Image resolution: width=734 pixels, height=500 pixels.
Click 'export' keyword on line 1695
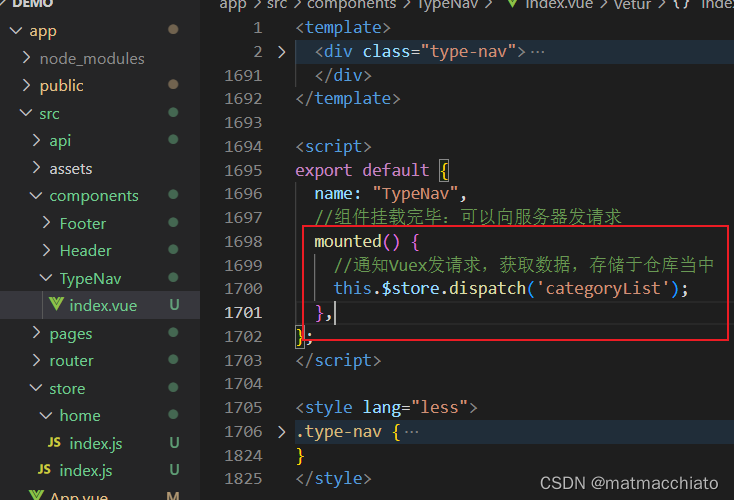[x=323, y=171]
